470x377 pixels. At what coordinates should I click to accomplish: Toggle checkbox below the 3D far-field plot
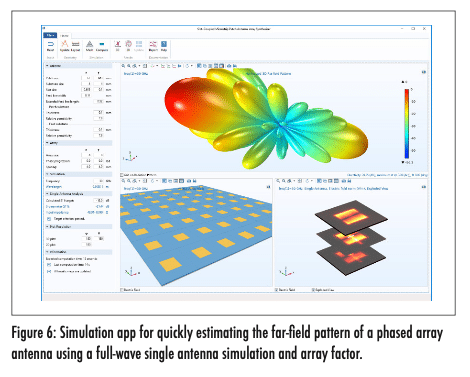[x=122, y=175]
